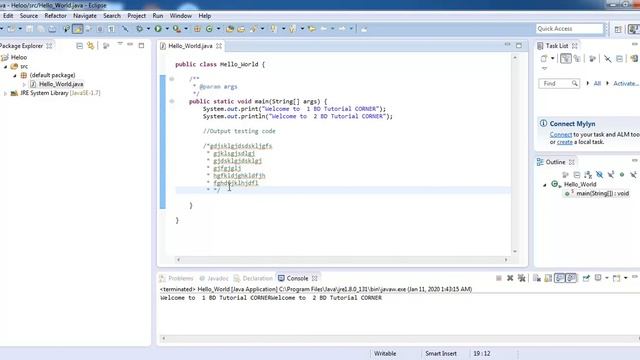Viewport: 640px width, 360px height.
Task: Open the Refactor menu
Action: point(55,16)
